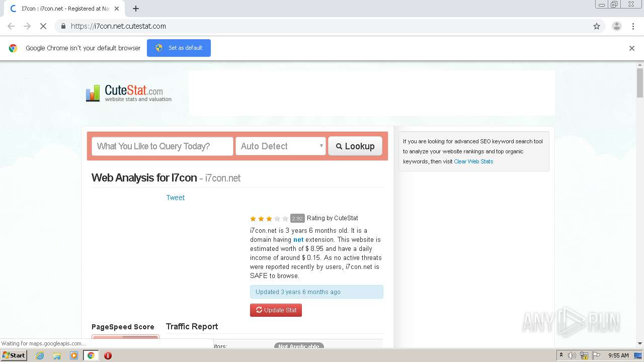
Task: View site security lock info
Action: (63, 26)
